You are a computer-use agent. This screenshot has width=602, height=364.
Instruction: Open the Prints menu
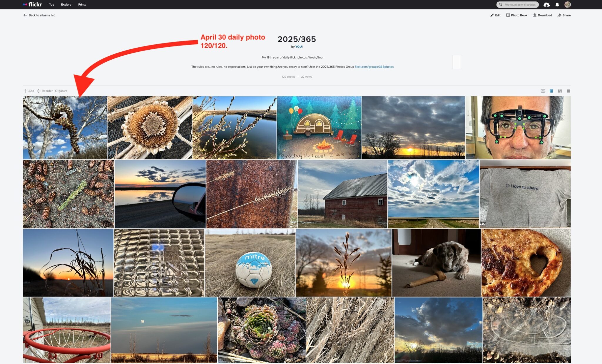[x=82, y=4]
